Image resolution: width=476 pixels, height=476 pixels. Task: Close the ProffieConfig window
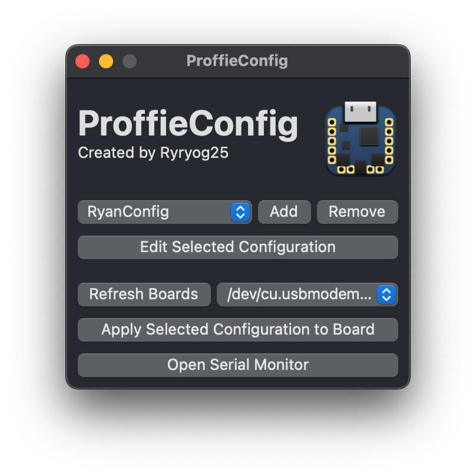[82, 61]
